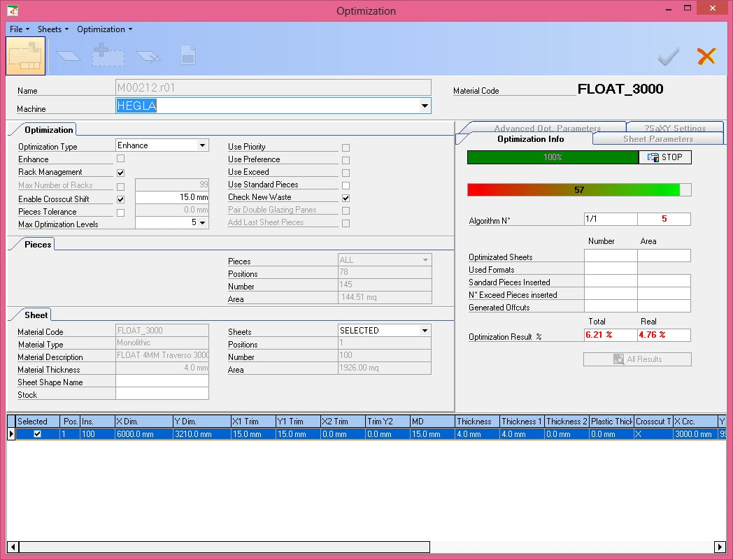Click the left arrow of horizontal scrollbar
733x560 pixels.
[13, 547]
